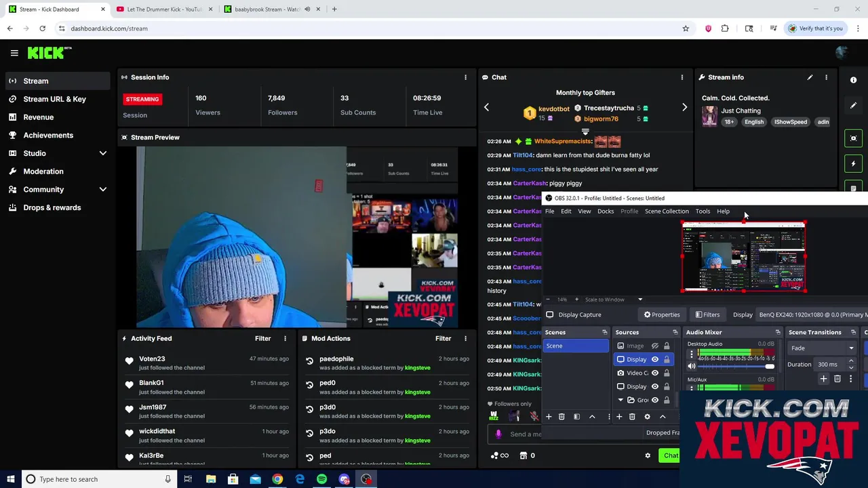
Task: Add a new scene in OBS
Action: 549,417
